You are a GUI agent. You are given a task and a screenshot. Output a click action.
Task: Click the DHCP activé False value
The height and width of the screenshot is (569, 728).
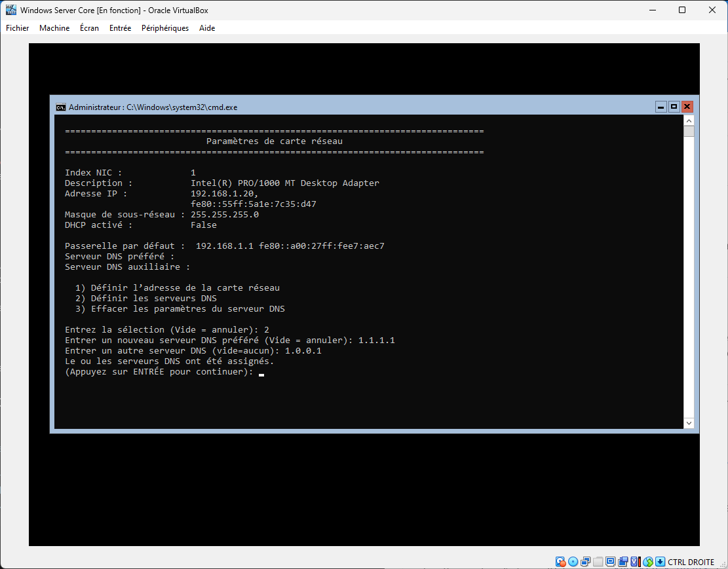tap(204, 225)
